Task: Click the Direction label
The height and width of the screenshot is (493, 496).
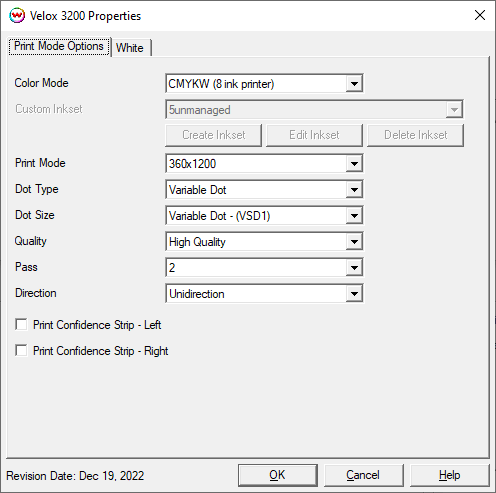Action: [36, 293]
